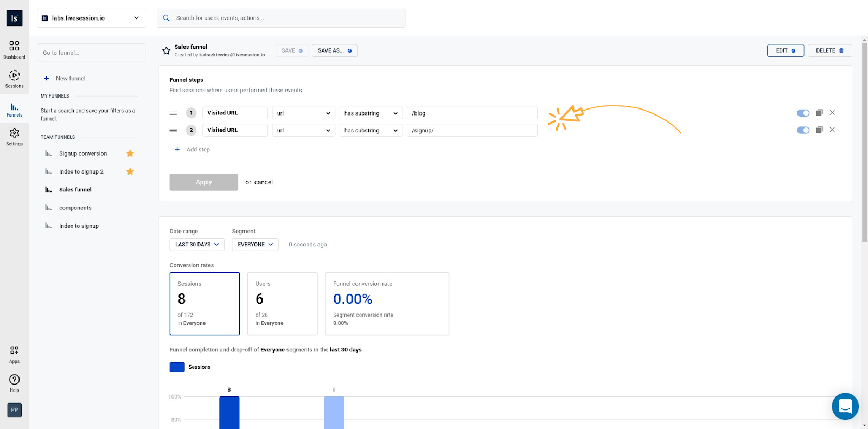The width and height of the screenshot is (868, 429).
Task: Open labs.livesession.io site dropdown
Action: click(92, 18)
